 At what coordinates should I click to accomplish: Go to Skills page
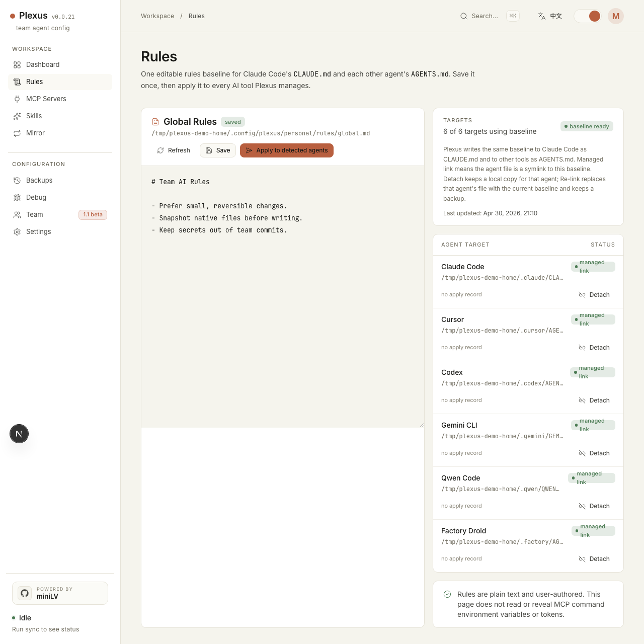pos(60,116)
